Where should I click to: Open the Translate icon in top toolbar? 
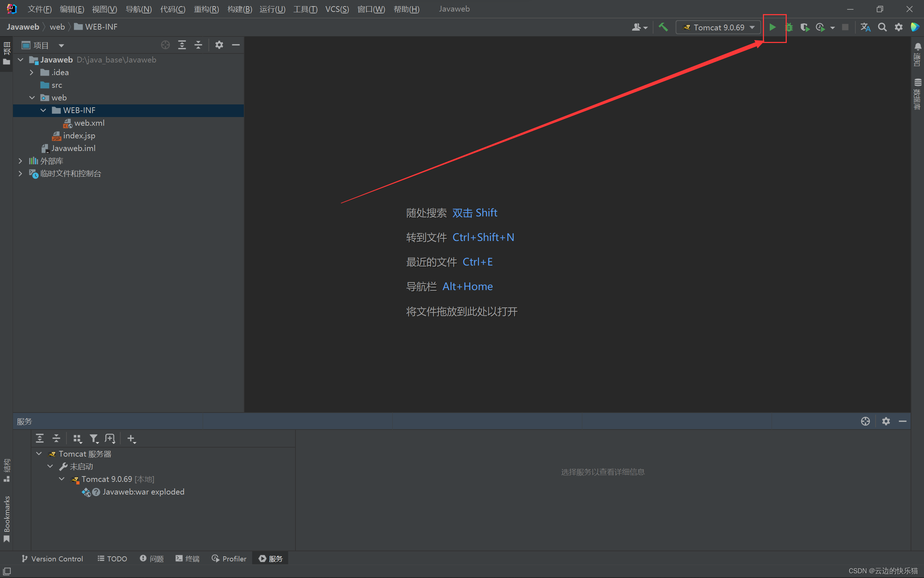pos(865,27)
